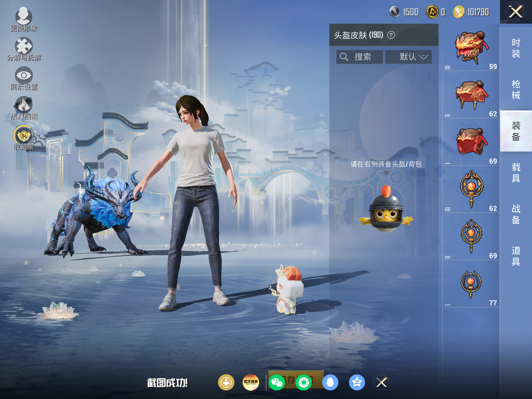Switch to the 时装 tab

pyautogui.click(x=516, y=48)
